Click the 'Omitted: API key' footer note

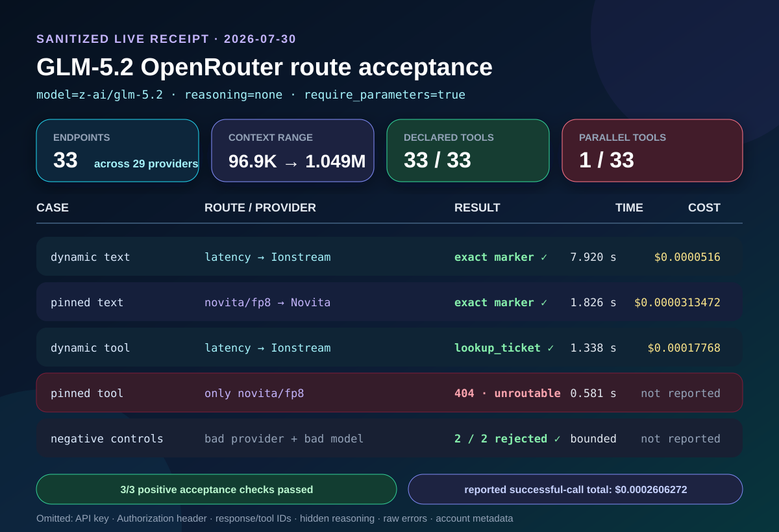point(275,518)
